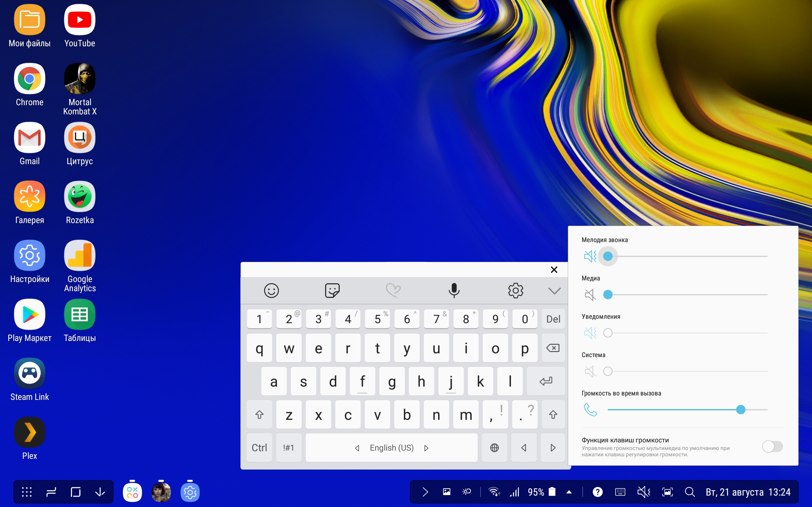Toggle the left Shift key
The height and width of the screenshot is (507, 812).
pos(259,415)
